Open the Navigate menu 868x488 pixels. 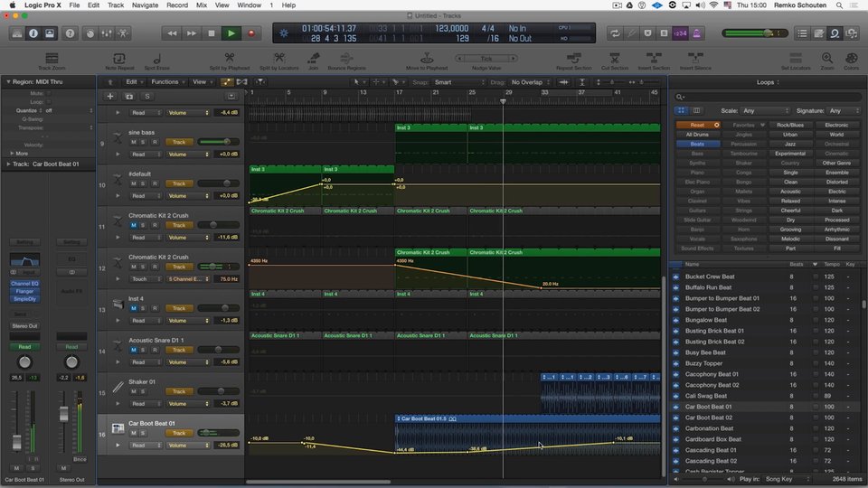[145, 5]
